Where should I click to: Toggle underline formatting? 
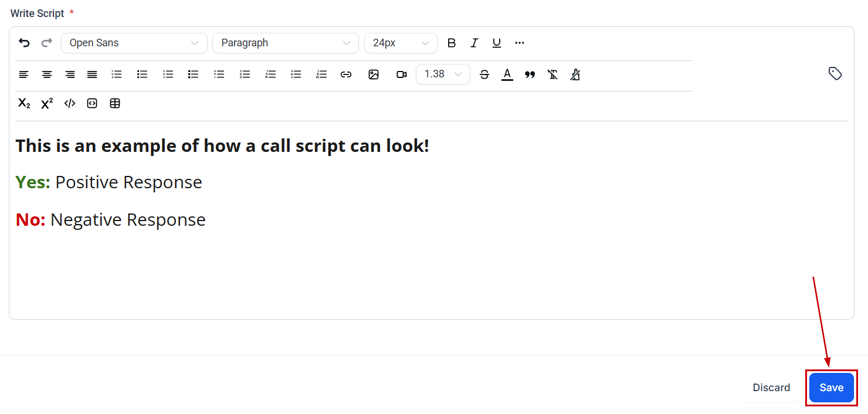point(497,43)
